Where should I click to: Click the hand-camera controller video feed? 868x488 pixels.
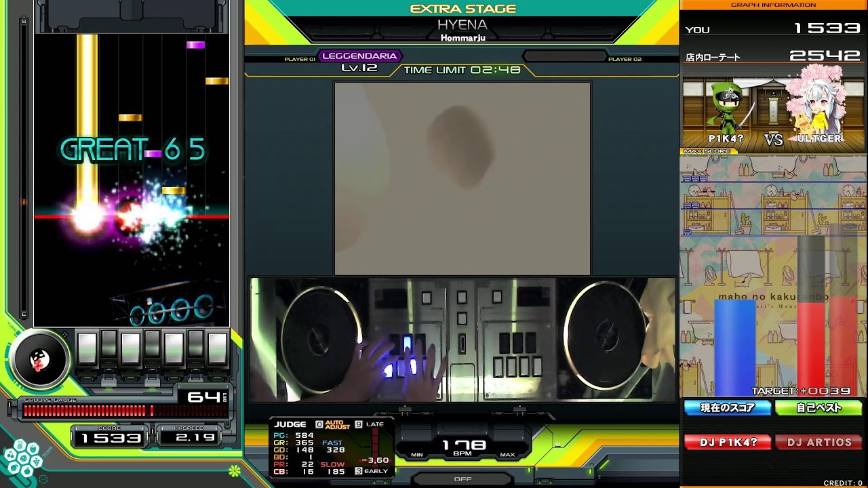(x=462, y=340)
